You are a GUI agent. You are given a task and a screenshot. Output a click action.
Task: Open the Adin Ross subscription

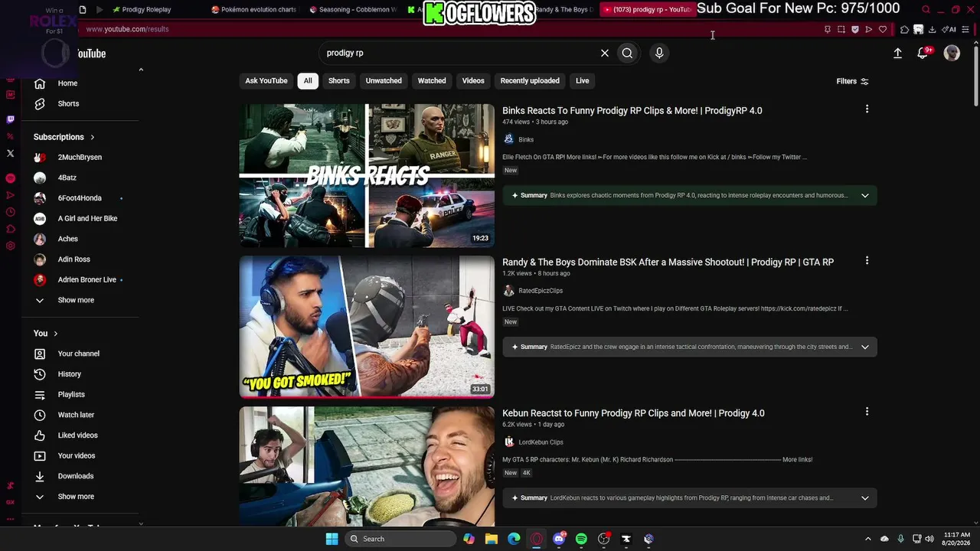(73, 259)
